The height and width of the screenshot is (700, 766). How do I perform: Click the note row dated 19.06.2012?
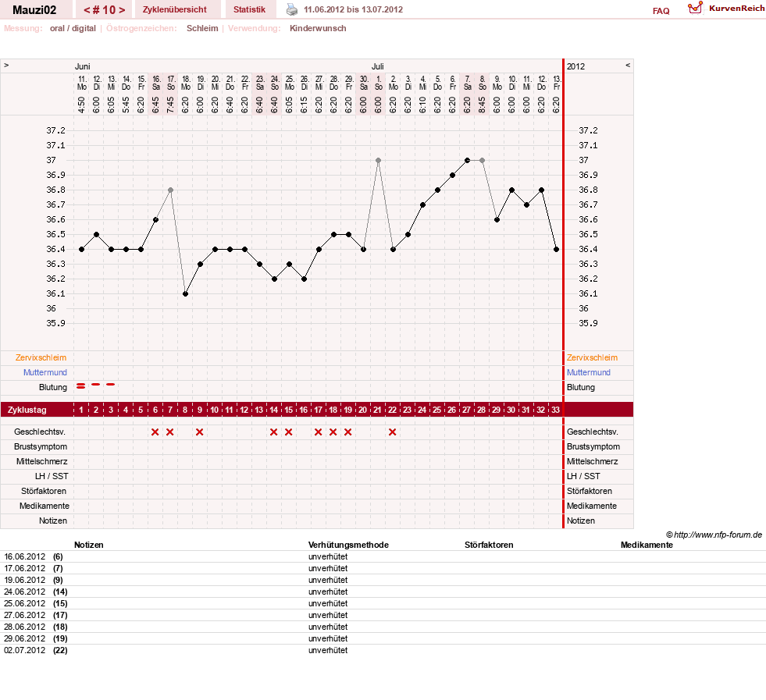[383, 580]
